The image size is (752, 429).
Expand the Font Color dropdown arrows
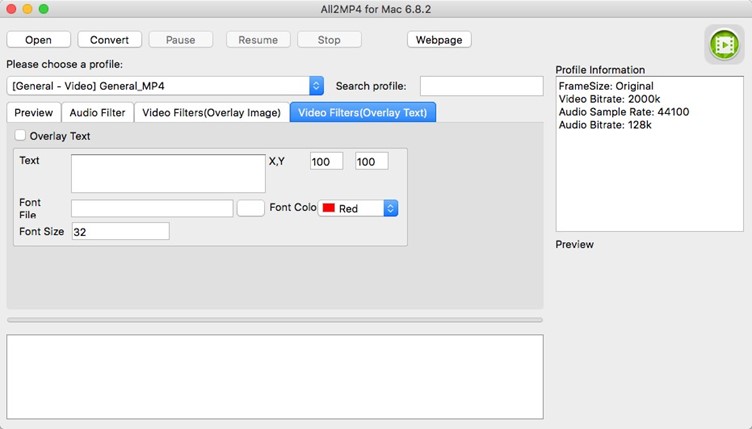click(390, 208)
